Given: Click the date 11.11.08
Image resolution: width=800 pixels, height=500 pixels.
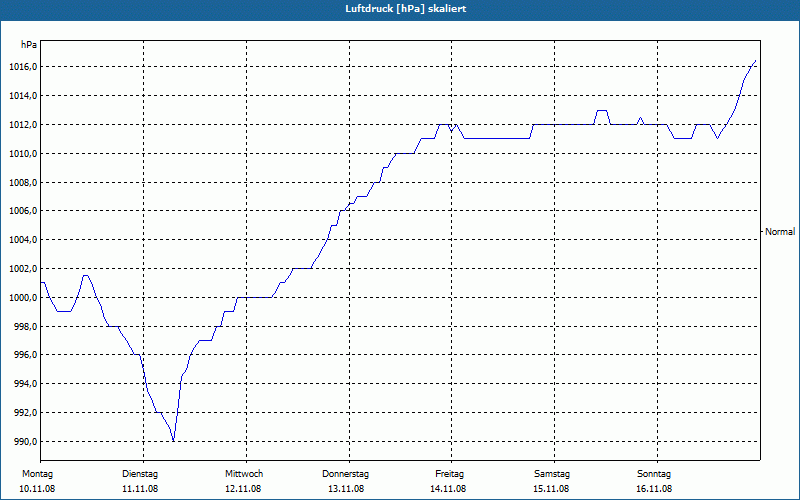Looking at the screenshot, I should (140, 489).
